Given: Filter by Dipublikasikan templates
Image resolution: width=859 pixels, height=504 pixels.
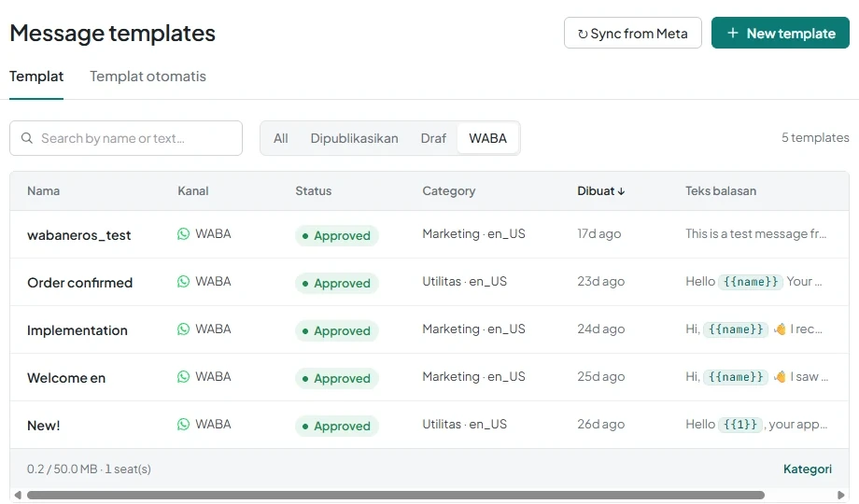Looking at the screenshot, I should pyautogui.click(x=355, y=138).
